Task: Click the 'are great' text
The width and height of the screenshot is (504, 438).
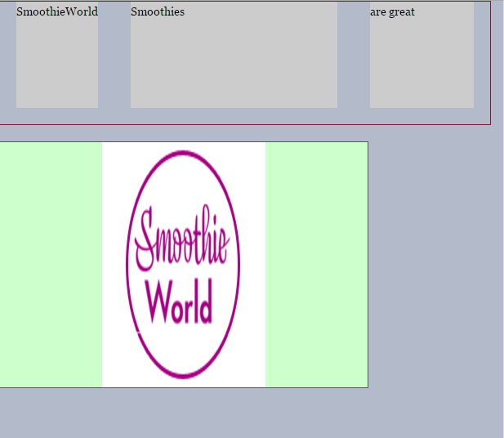Action: pos(393,12)
